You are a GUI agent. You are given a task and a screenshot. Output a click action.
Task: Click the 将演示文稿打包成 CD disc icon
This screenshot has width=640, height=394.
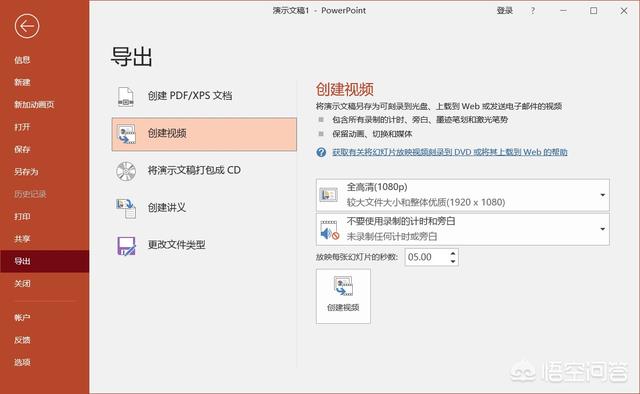point(126,171)
